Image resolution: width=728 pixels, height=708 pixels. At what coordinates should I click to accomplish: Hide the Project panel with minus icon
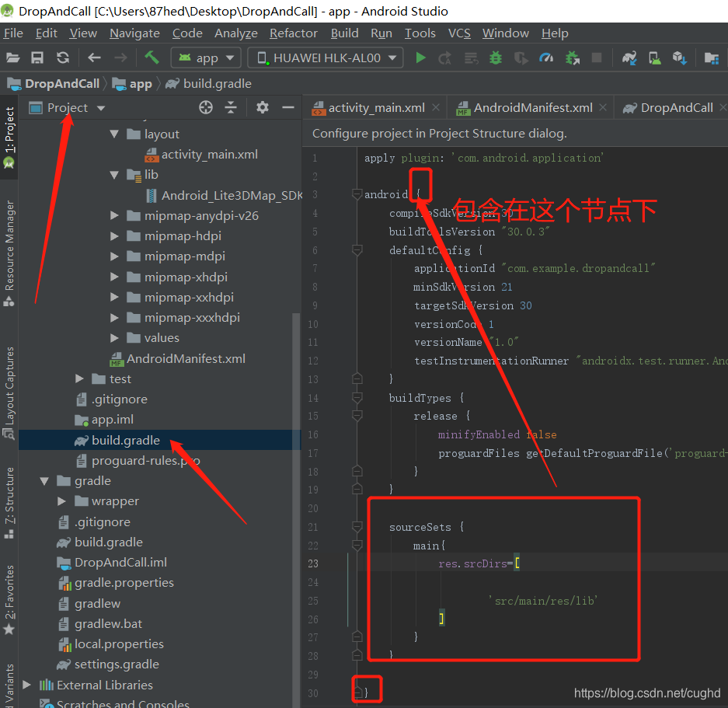287,108
